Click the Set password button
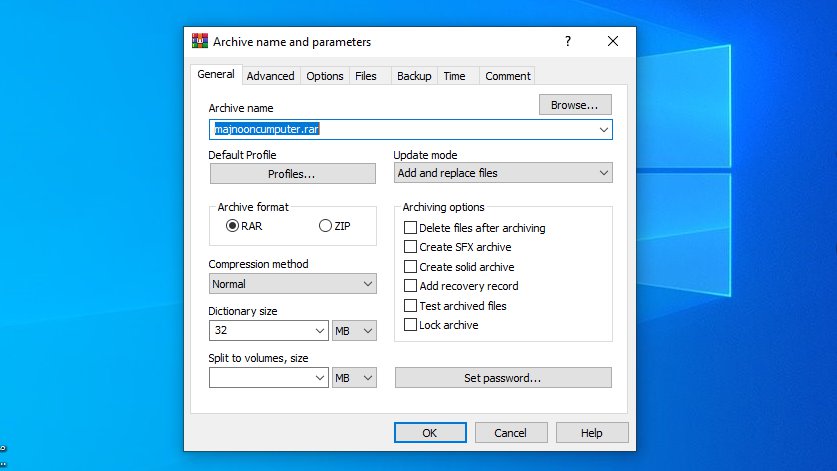The width and height of the screenshot is (837, 471). point(502,378)
